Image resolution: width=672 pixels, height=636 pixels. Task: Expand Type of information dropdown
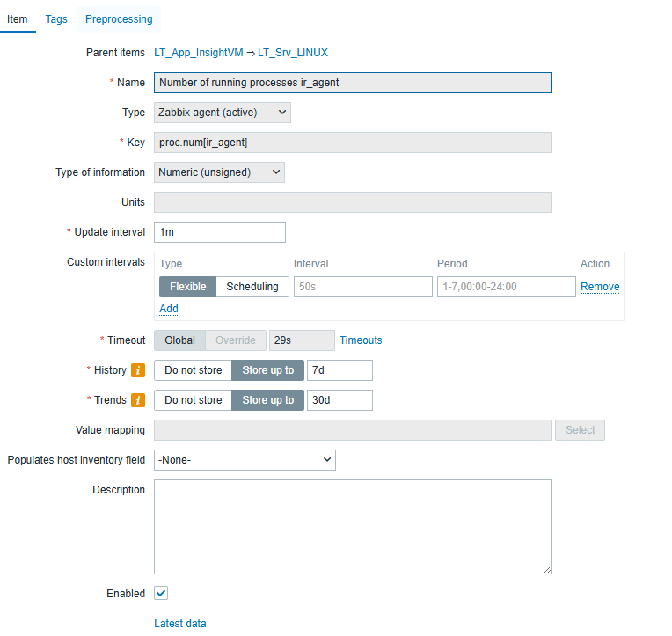pos(219,172)
